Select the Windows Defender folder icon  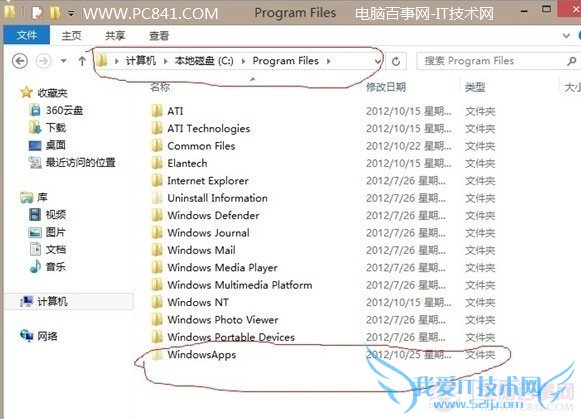(157, 215)
